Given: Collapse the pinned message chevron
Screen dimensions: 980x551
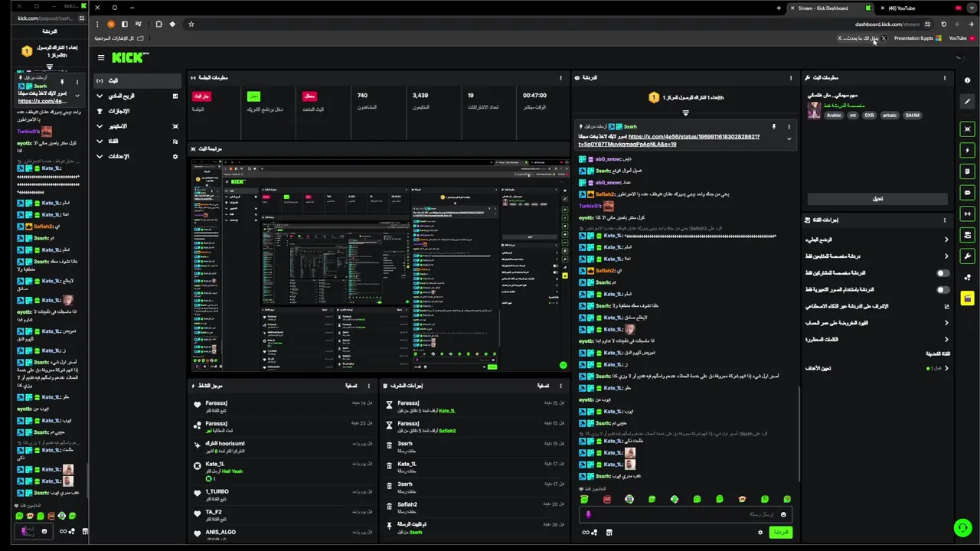Looking at the screenshot, I should click(x=789, y=139).
